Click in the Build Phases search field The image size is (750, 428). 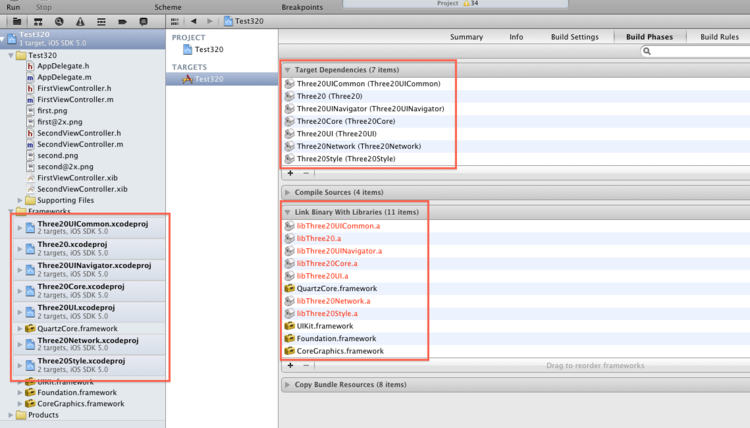pos(695,51)
